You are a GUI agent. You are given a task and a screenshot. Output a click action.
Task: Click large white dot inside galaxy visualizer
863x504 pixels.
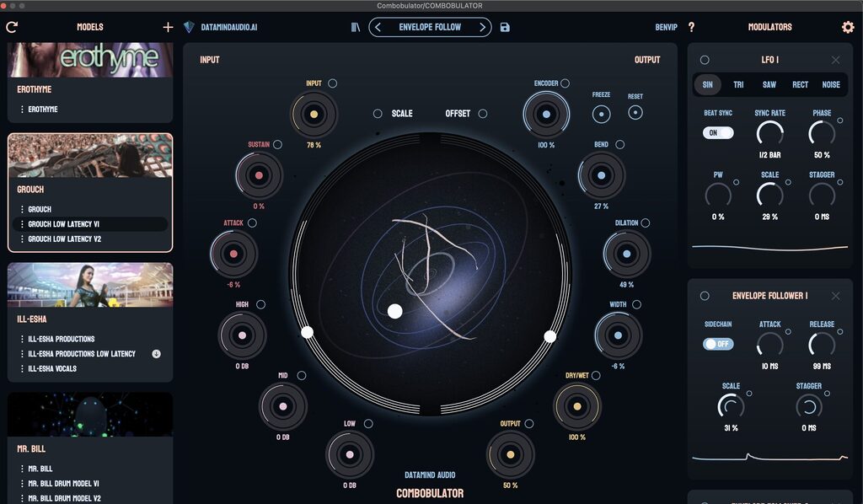394,312
